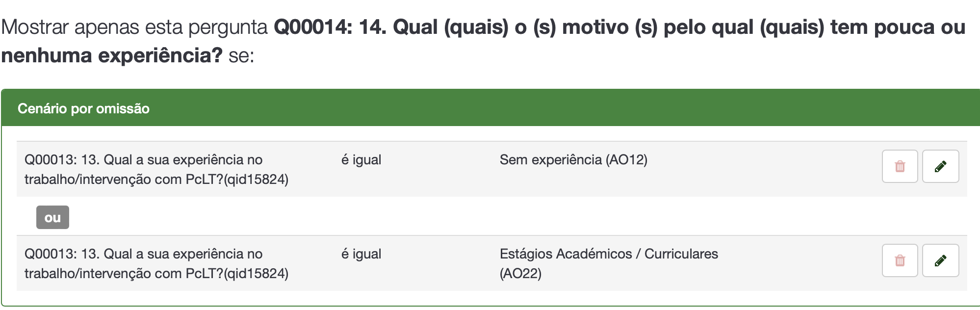
Task: Click the "nenhuma experiência?" heading text
Action: [x=112, y=56]
